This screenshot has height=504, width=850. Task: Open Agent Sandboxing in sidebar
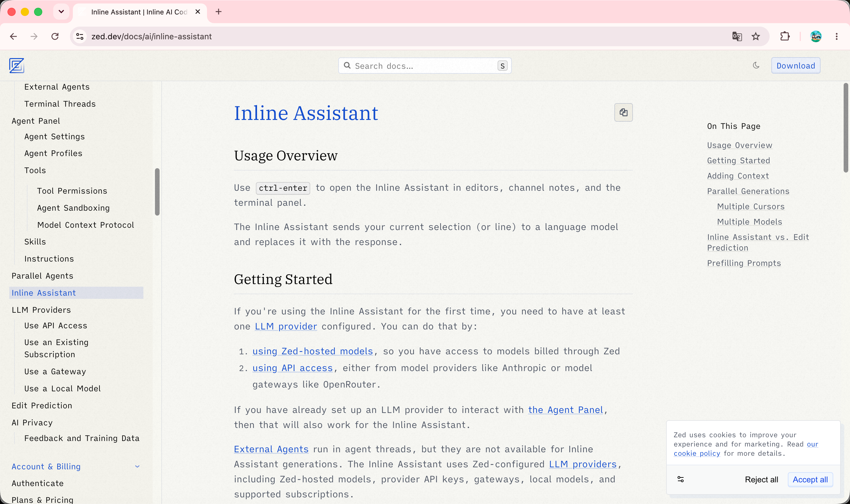tap(73, 208)
